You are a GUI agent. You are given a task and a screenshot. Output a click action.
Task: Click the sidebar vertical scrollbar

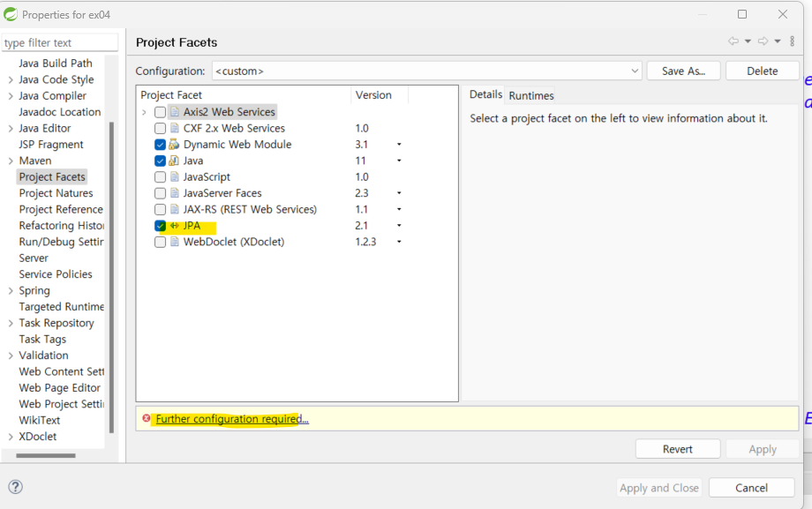coord(111,278)
